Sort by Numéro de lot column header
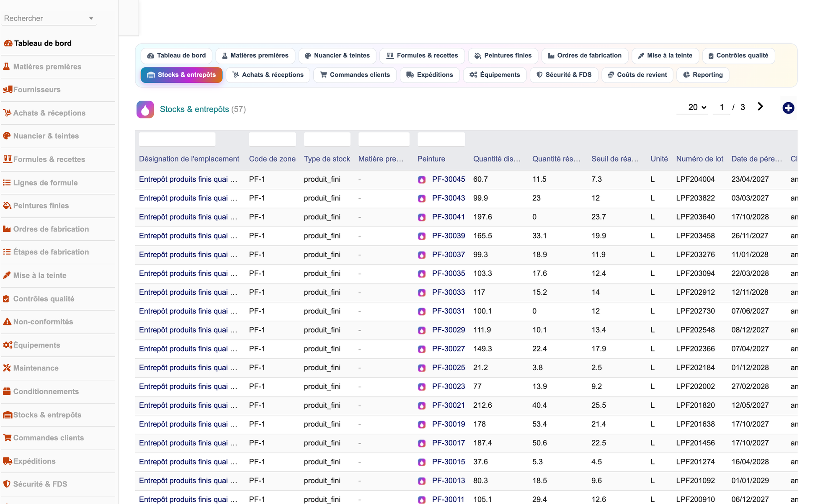Image resolution: width=815 pixels, height=504 pixels. click(699, 159)
